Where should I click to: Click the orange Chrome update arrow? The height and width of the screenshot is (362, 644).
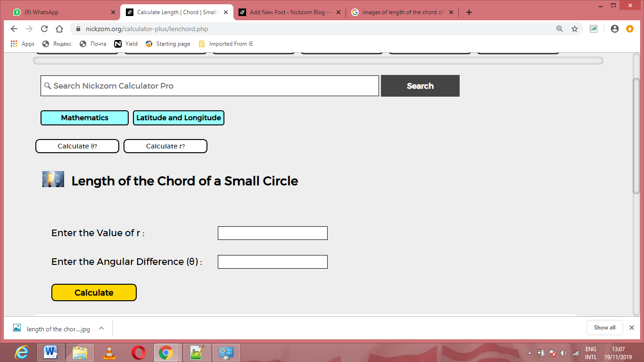pos(630,29)
